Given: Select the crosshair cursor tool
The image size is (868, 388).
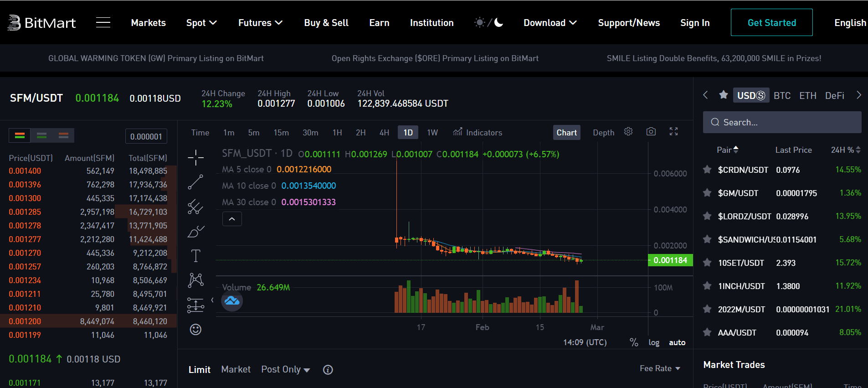Looking at the screenshot, I should pyautogui.click(x=195, y=158).
